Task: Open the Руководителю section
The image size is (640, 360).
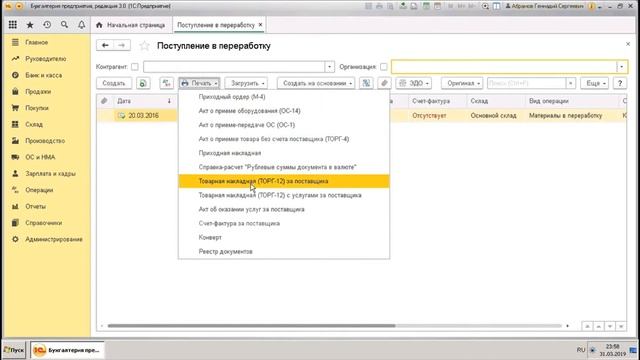Action: pos(45,59)
